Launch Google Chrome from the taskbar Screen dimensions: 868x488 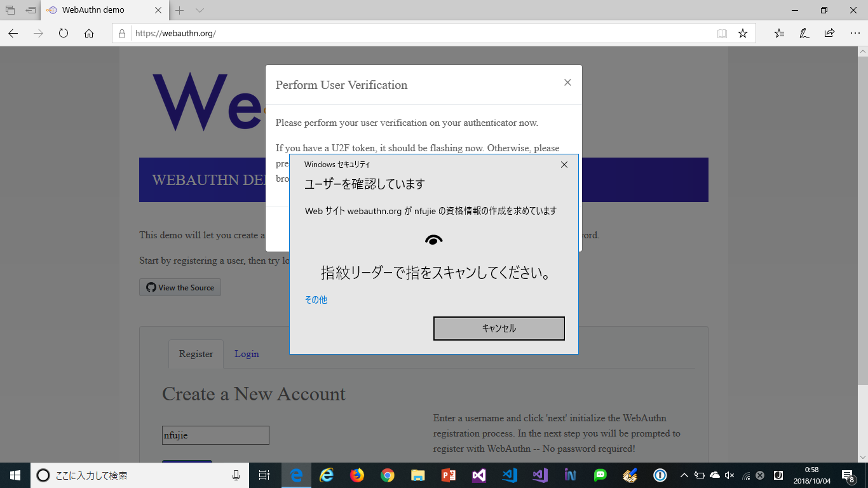point(388,475)
